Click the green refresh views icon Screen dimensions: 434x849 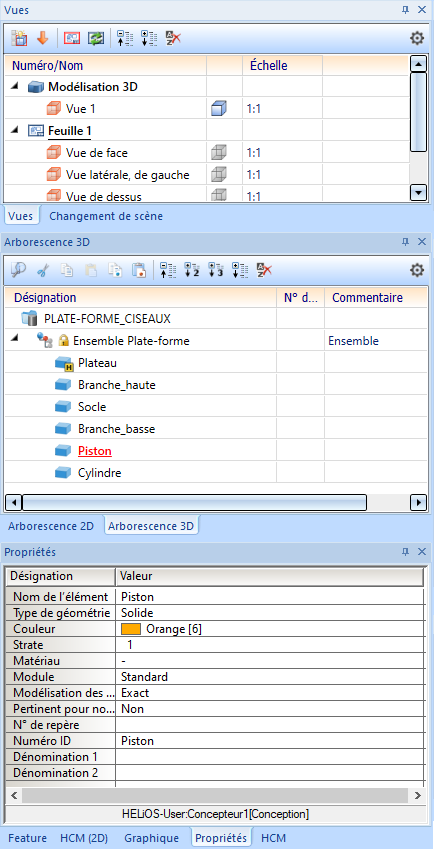point(96,38)
